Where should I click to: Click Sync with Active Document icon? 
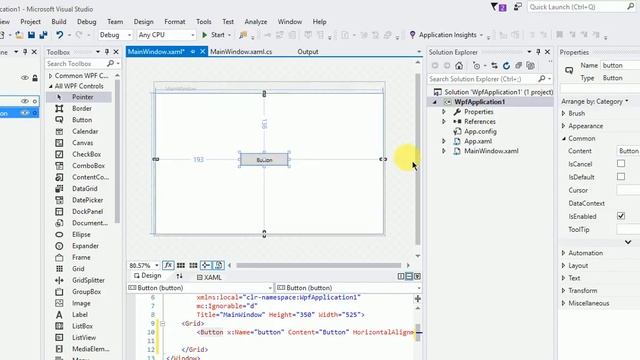click(x=494, y=66)
